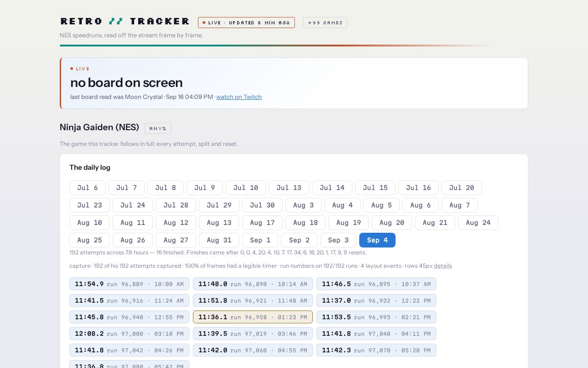Open run 96,890 finishing in 11:48.0
Screen dimensions: 588x368
(253, 284)
